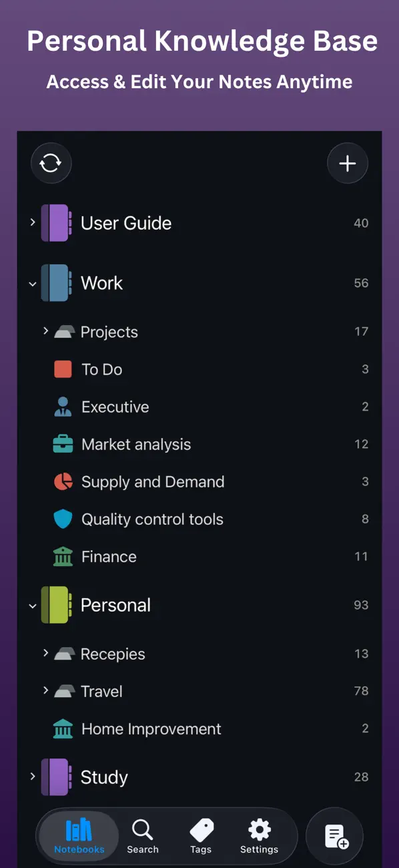Viewport: 399px width, 868px height.
Task: Switch to the Tags tab
Action: (201, 836)
